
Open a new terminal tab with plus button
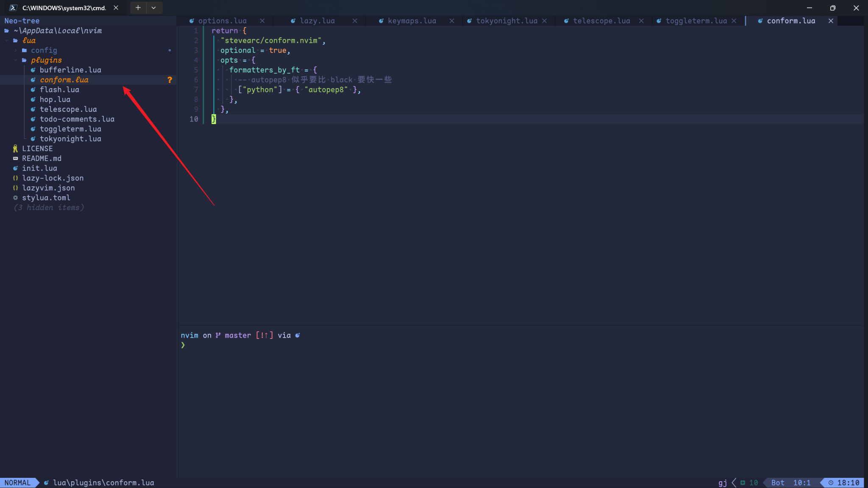coord(138,8)
